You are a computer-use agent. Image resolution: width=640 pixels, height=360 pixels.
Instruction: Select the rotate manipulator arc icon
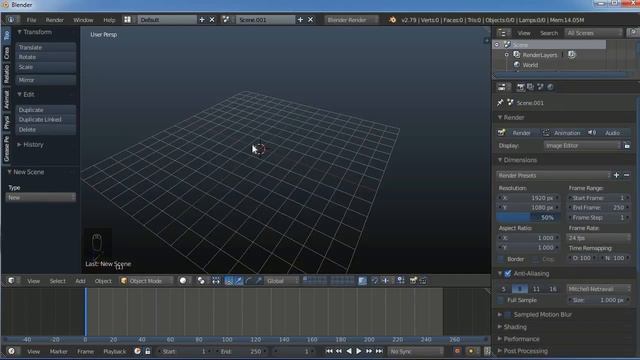tap(248, 281)
